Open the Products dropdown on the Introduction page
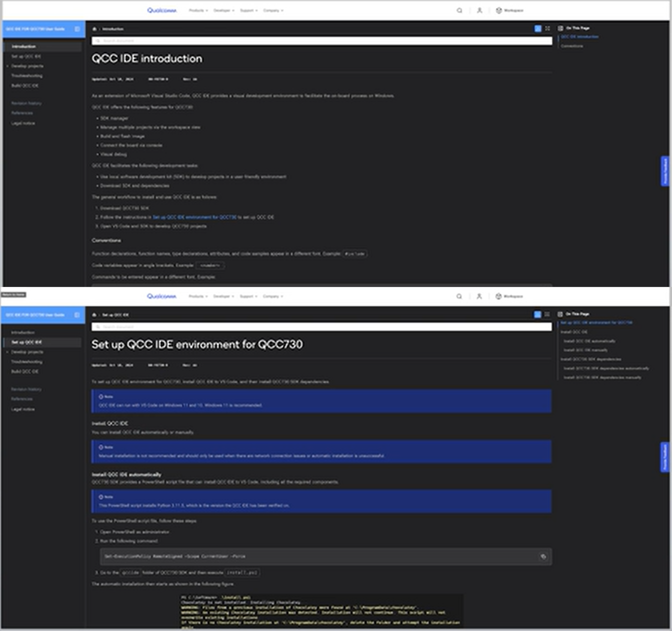 pyautogui.click(x=199, y=11)
